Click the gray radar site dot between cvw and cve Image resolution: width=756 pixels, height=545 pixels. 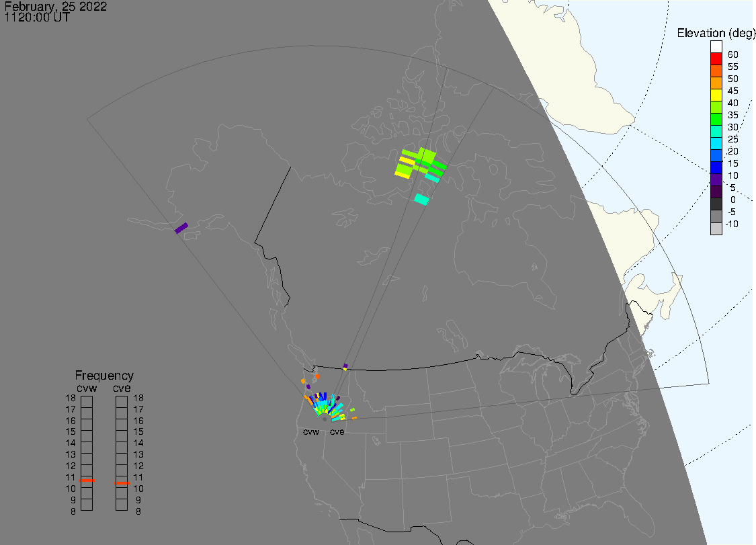325,419
